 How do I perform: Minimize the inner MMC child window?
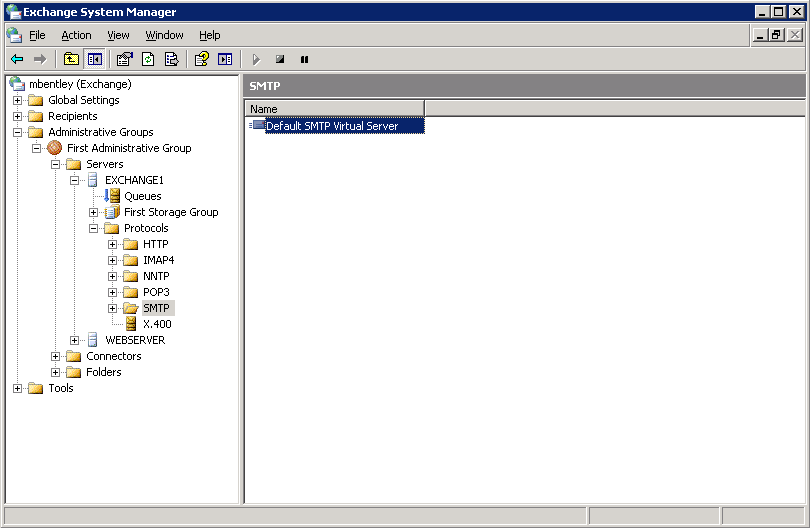760,35
